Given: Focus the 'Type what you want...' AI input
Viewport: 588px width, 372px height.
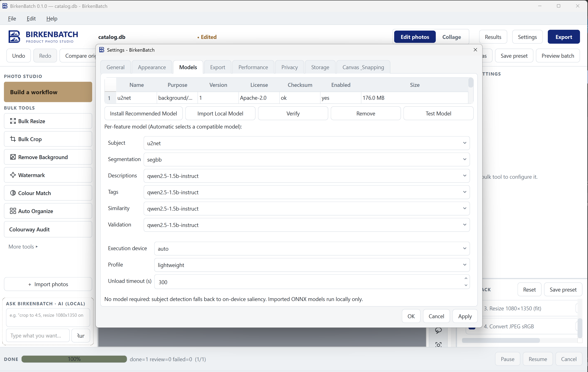Looking at the screenshot, I should pos(38,336).
